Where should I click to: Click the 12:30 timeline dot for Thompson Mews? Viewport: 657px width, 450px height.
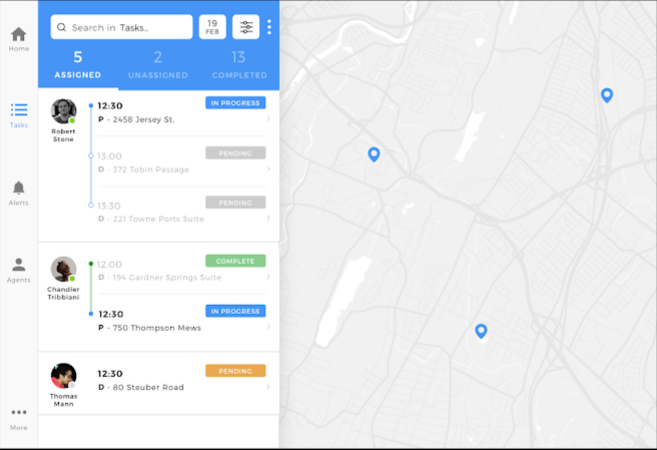tap(91, 314)
